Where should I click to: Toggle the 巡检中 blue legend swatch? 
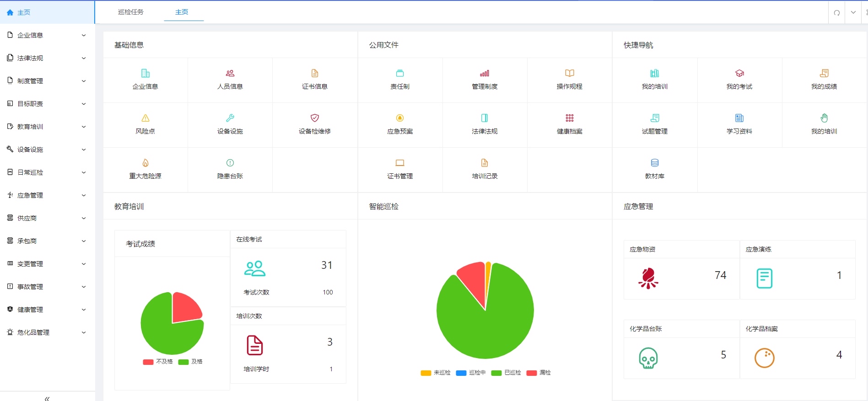click(x=461, y=373)
